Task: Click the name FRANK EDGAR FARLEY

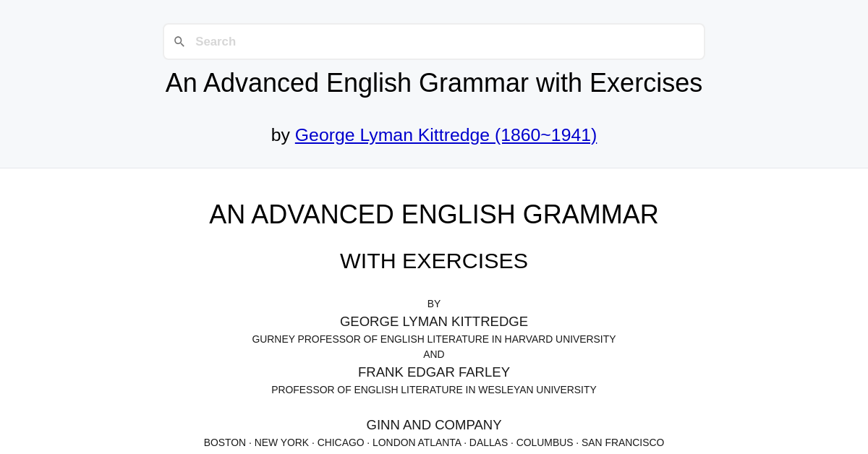Action: [x=434, y=372]
